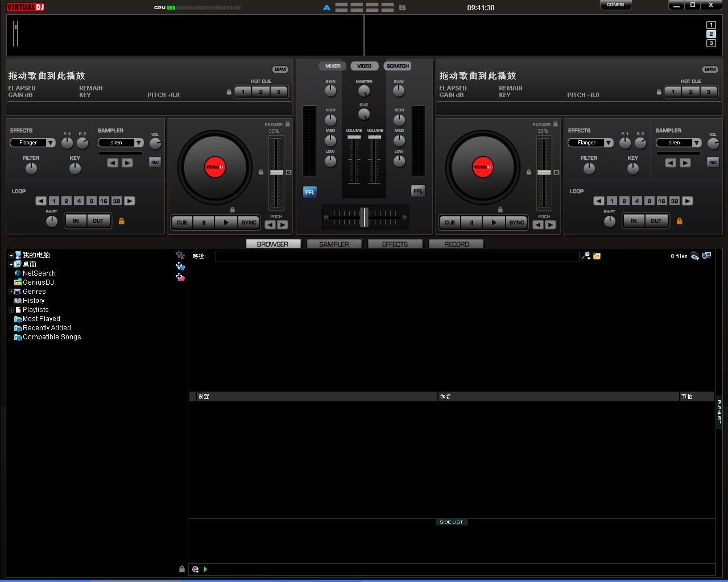Open the BROWSER tab

point(272,244)
